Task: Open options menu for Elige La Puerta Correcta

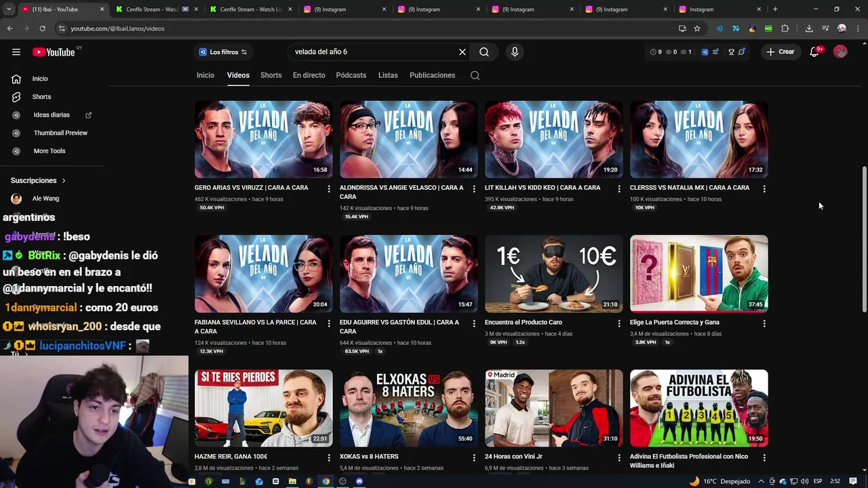Action: pyautogui.click(x=764, y=324)
